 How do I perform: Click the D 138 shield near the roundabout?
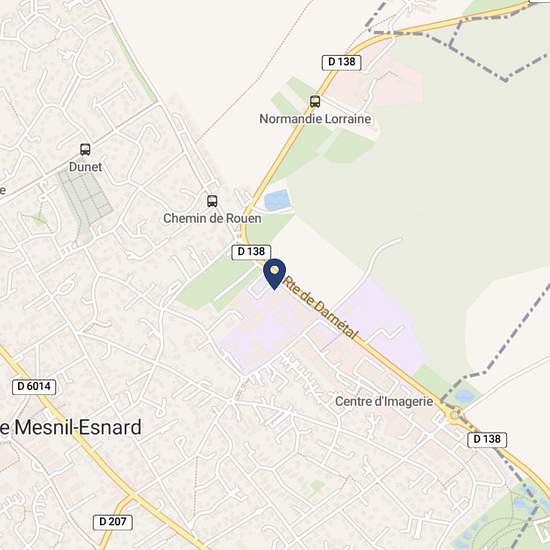click(487, 440)
